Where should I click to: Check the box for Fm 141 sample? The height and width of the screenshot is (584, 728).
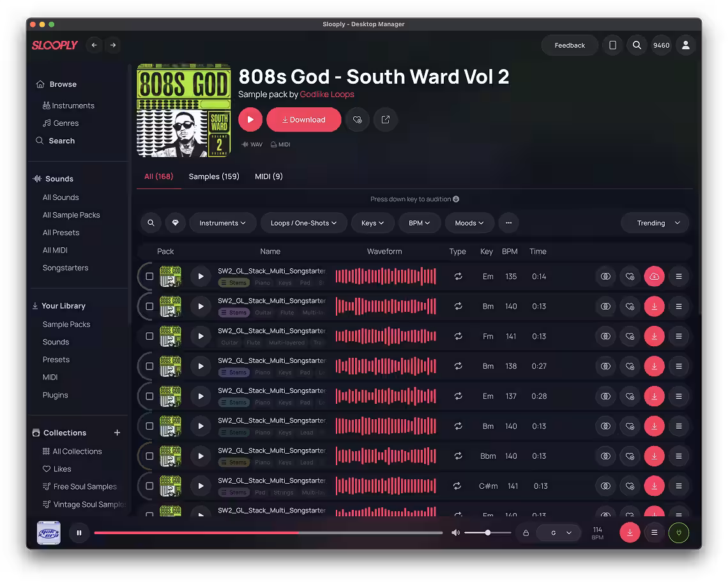pos(149,336)
